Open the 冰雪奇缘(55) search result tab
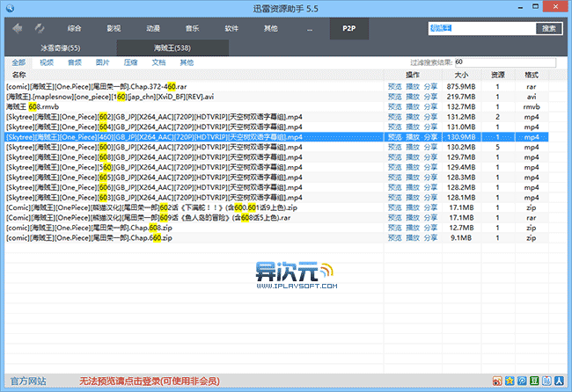The image size is (572, 392). click(x=60, y=48)
